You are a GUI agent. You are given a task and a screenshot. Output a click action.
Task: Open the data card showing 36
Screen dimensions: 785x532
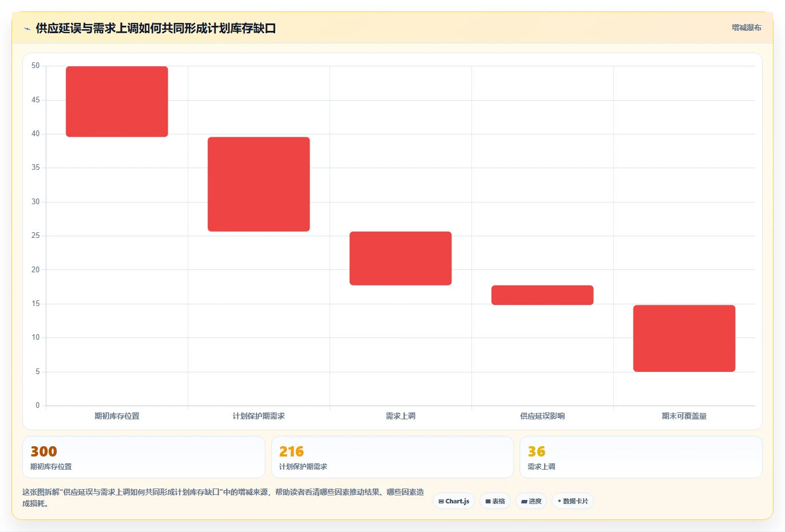pyautogui.click(x=641, y=457)
